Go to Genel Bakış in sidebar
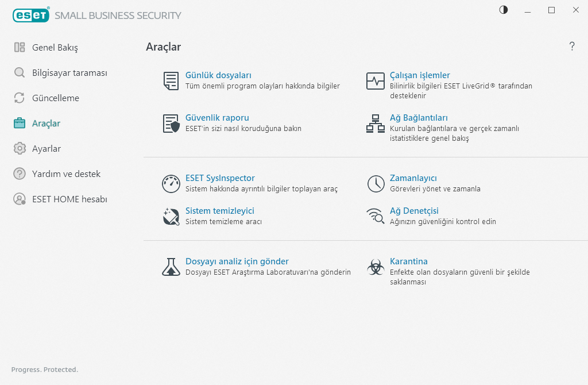 click(x=55, y=48)
